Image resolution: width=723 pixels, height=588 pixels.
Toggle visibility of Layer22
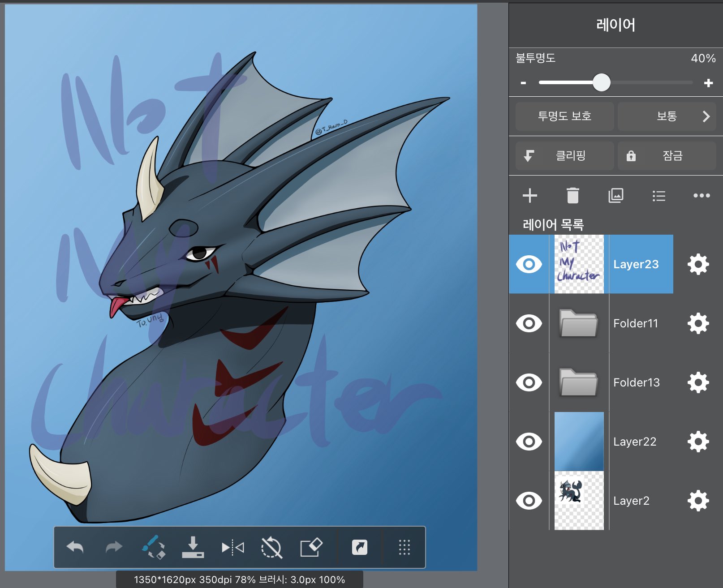(529, 442)
